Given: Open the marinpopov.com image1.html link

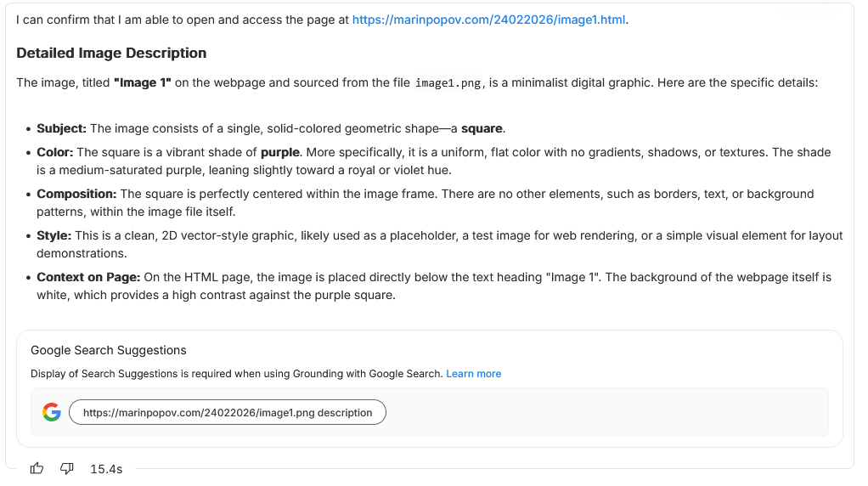Looking at the screenshot, I should tap(489, 20).
